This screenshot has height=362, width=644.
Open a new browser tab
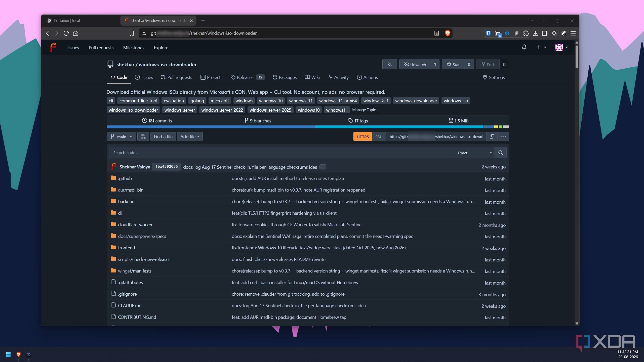click(203, 21)
